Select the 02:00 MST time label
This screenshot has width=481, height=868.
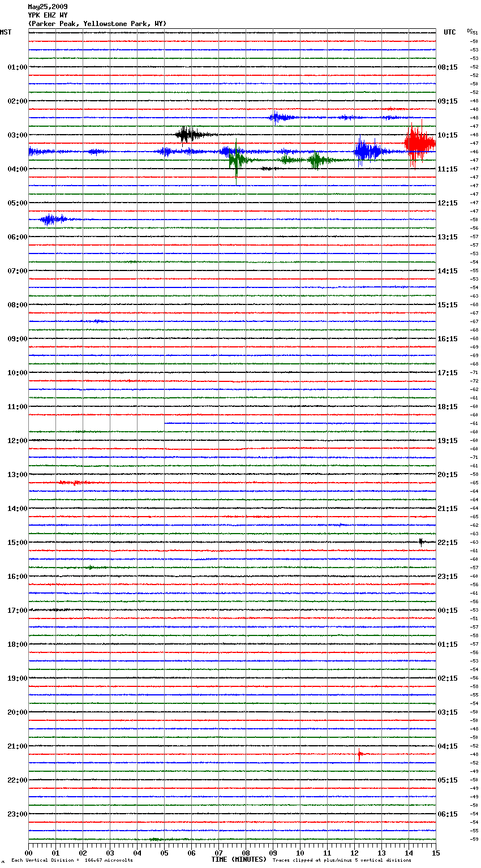[x=17, y=101]
